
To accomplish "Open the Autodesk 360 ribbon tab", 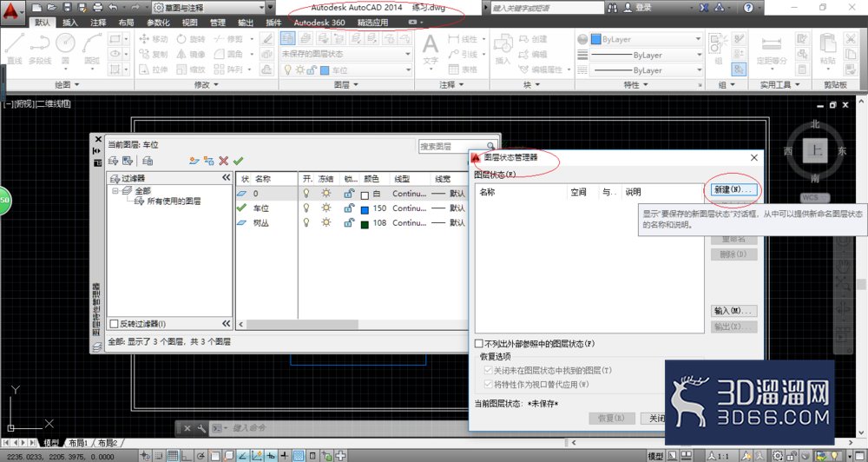I will pyautogui.click(x=319, y=23).
